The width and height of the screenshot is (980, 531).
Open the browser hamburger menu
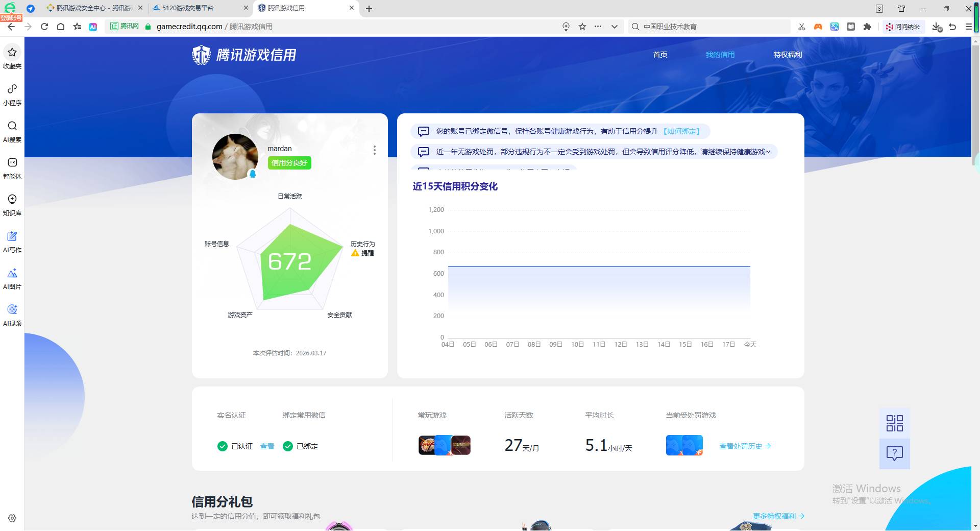(968, 27)
